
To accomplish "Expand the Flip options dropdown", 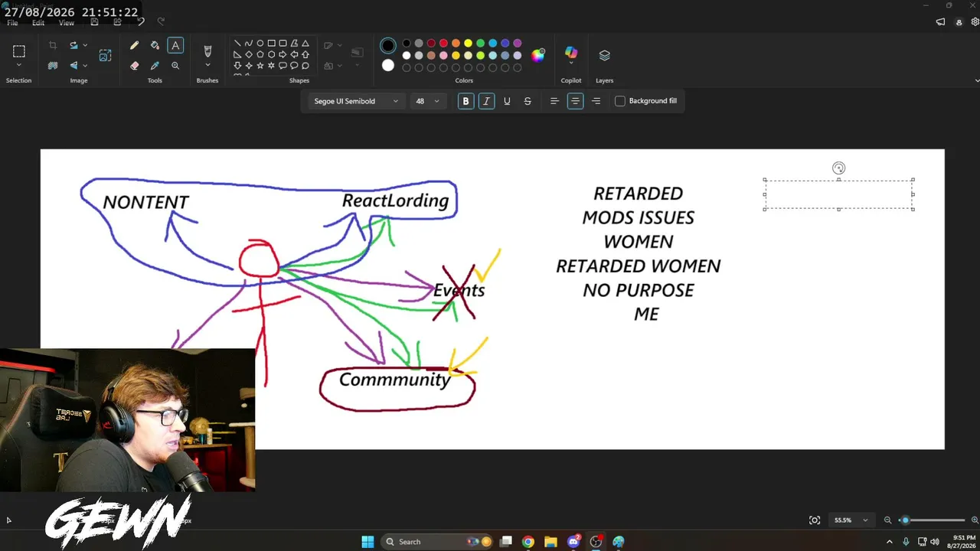I will pos(85,66).
